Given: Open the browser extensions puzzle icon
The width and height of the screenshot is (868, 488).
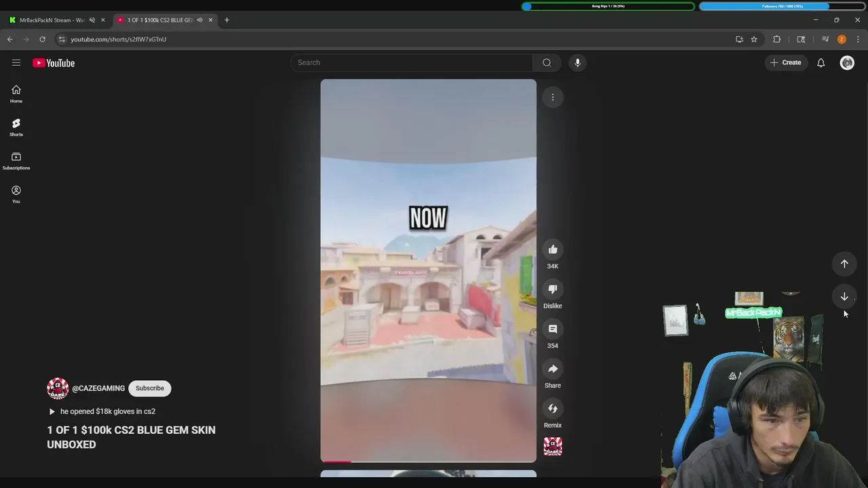Looking at the screenshot, I should pos(777,39).
